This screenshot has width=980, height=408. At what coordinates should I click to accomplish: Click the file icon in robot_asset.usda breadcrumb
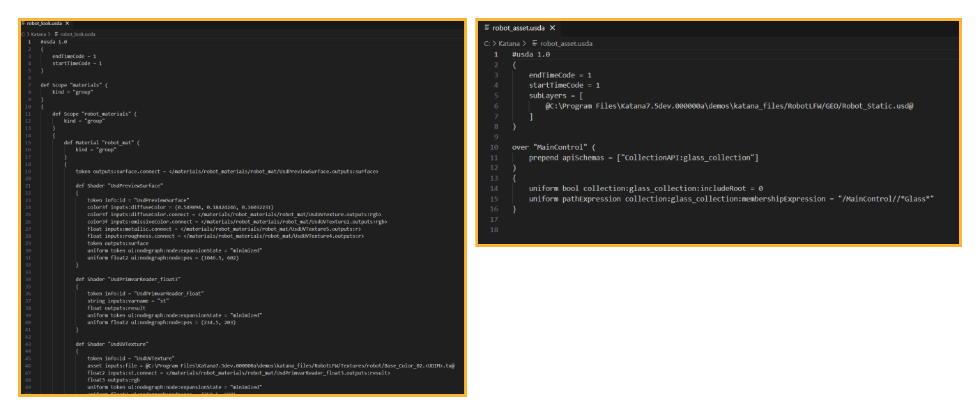point(534,43)
